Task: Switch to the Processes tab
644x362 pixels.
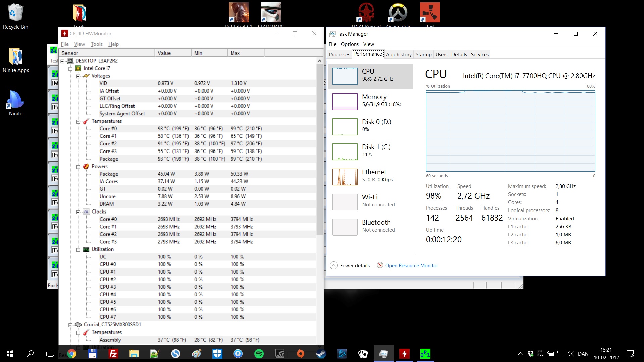Action: 339,54
